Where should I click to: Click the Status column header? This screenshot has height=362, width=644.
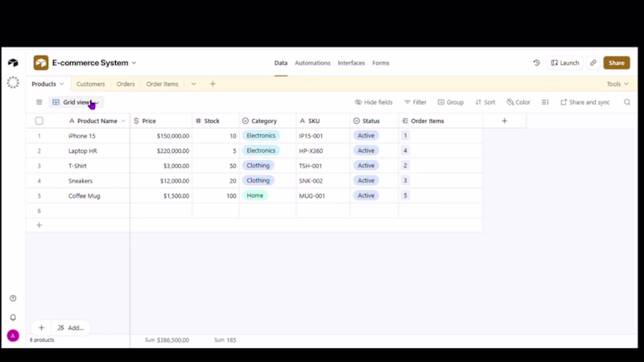coord(374,121)
